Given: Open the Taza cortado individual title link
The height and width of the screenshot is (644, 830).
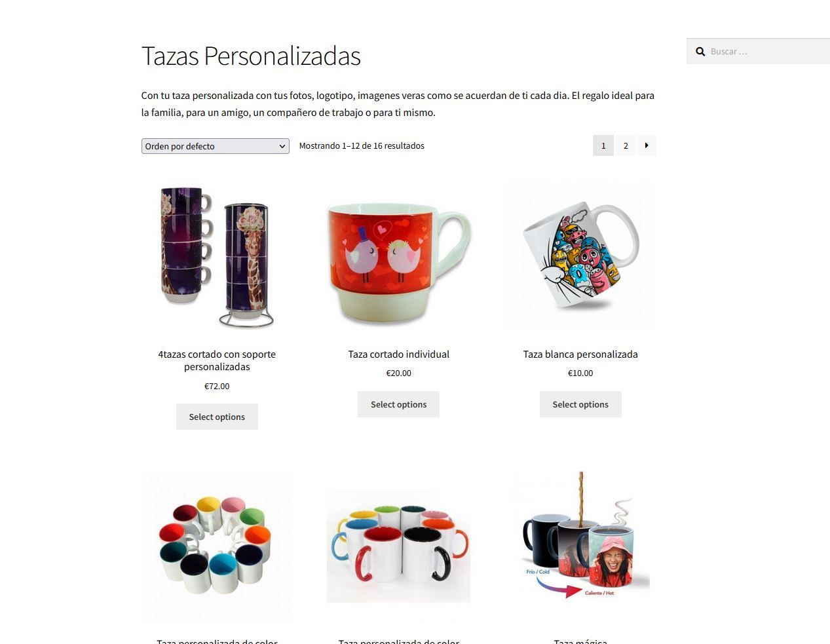Looking at the screenshot, I should tap(398, 354).
